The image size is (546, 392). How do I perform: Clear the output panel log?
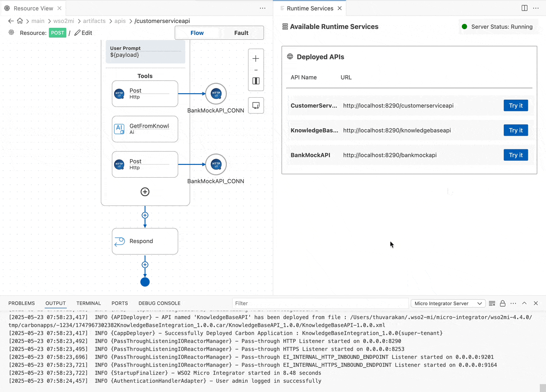[x=492, y=303]
